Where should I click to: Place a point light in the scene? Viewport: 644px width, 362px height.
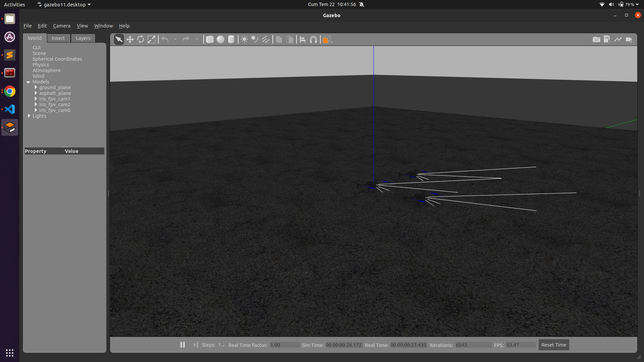click(244, 39)
